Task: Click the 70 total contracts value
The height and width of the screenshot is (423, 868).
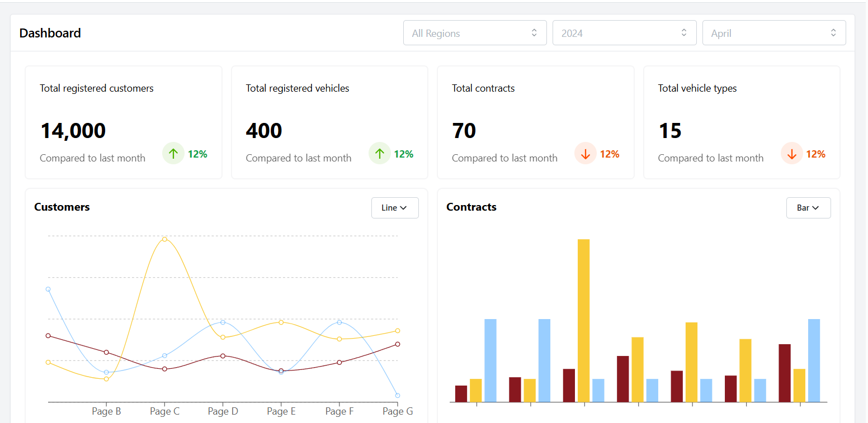Action: click(464, 130)
